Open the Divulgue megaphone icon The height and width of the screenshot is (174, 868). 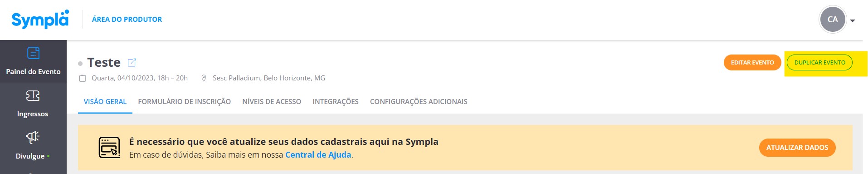pyautogui.click(x=33, y=137)
